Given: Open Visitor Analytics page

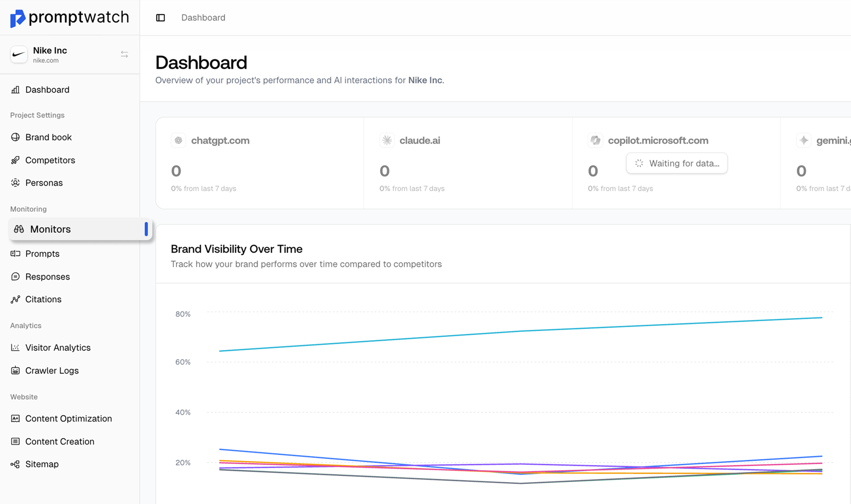Looking at the screenshot, I should pos(58,347).
